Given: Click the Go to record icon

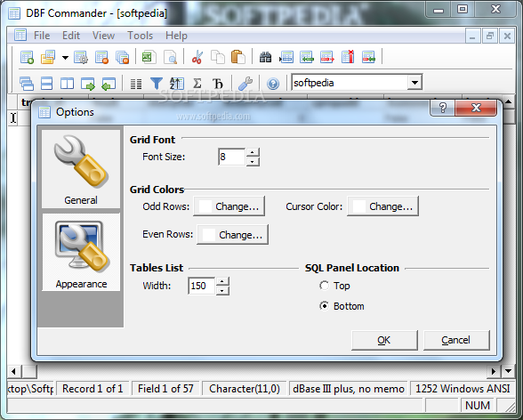Looking at the screenshot, I should point(286,57).
